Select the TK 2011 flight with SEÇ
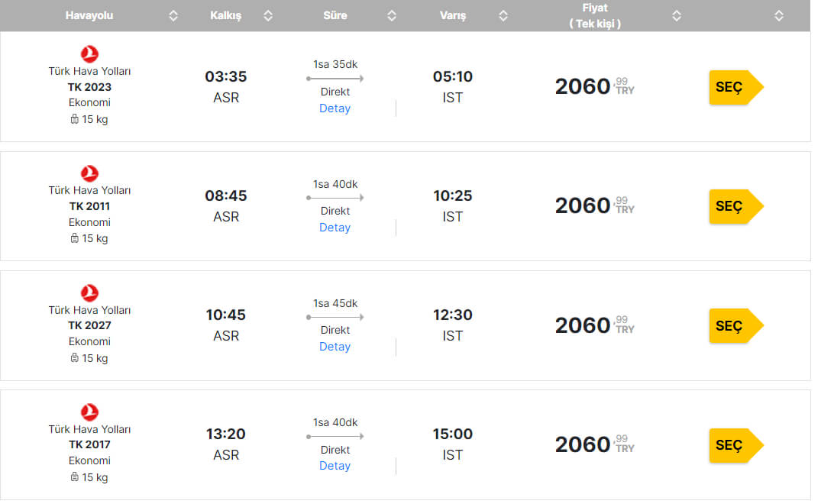Image resolution: width=821 pixels, height=504 pixels. point(736,207)
